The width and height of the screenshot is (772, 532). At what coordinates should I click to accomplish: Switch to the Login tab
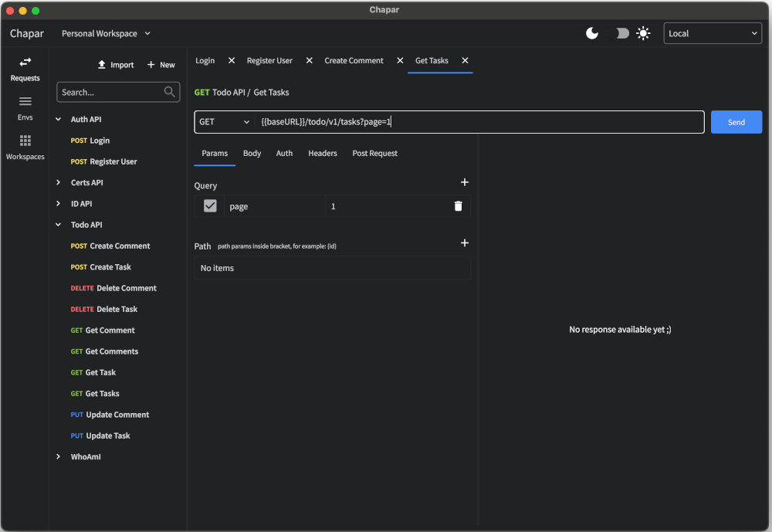[205, 60]
